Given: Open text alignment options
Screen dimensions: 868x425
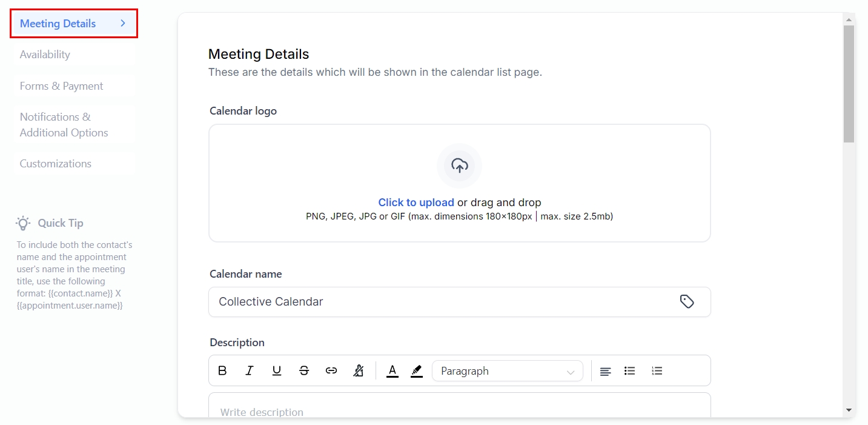Looking at the screenshot, I should click(605, 371).
